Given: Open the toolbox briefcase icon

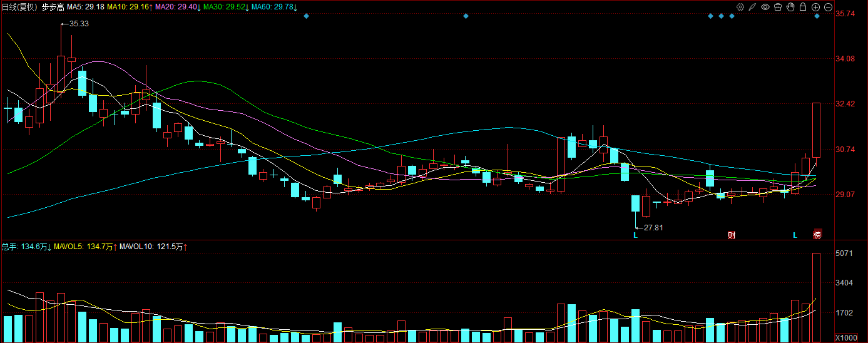Looking at the screenshot, I should click(x=778, y=7).
